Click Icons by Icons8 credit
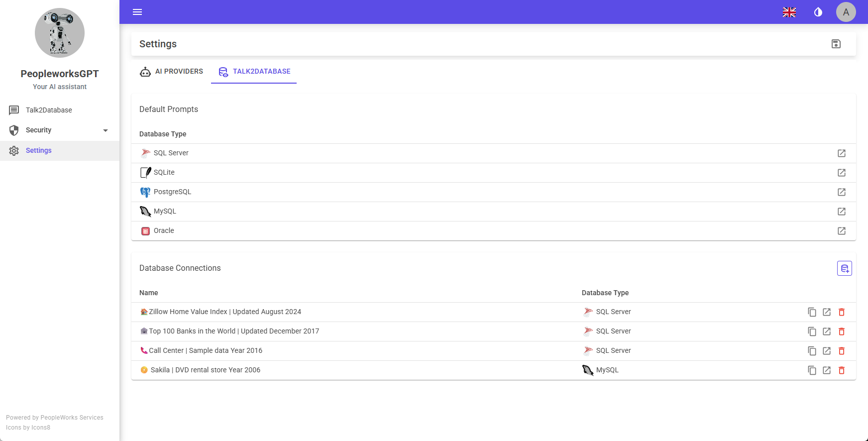 point(28,428)
